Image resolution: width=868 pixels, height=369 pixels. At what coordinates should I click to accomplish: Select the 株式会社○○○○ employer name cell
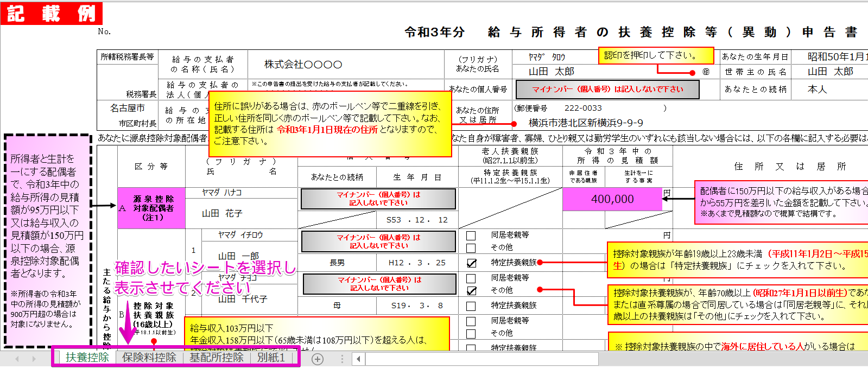346,64
